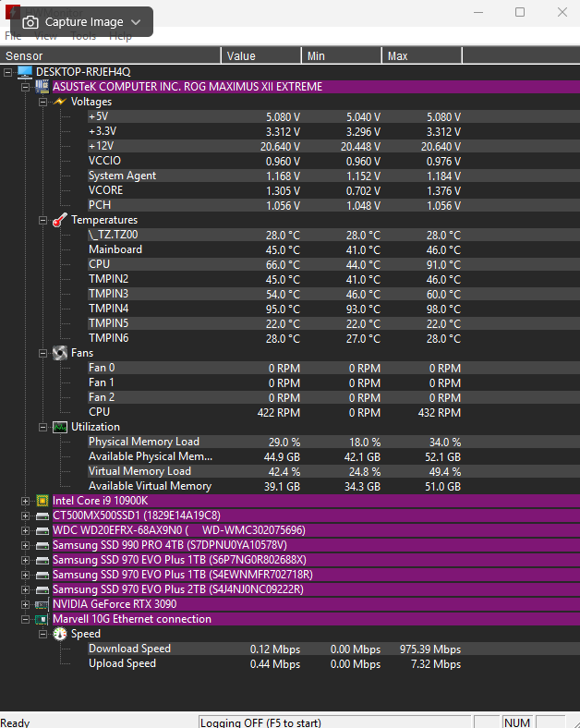Collapse the ASUSTeK ROG MAXIMUS XII node
Image resolution: width=580 pixels, height=728 pixels.
pyautogui.click(x=26, y=87)
